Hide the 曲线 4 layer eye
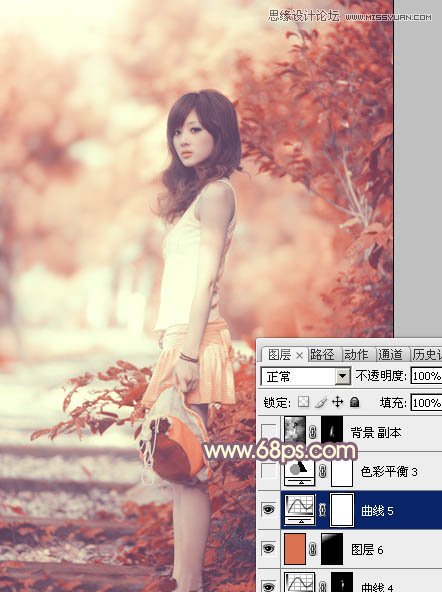The image size is (442, 592). [x=268, y=586]
